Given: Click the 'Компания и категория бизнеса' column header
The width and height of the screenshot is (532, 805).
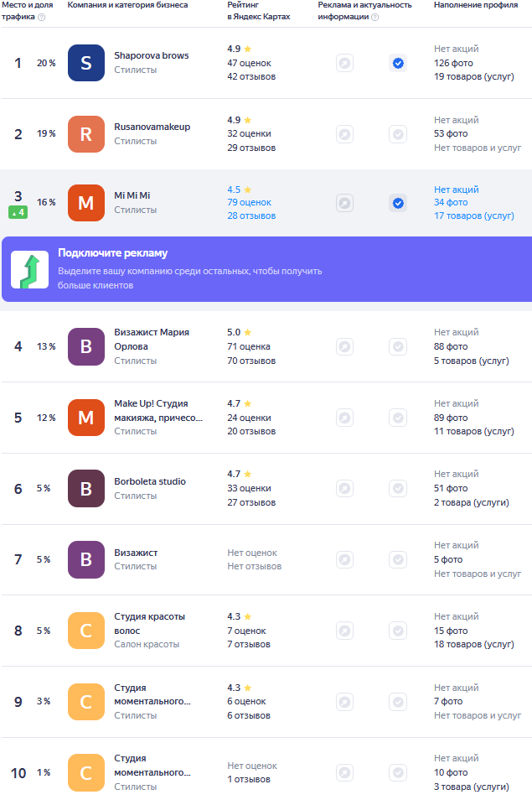Looking at the screenshot, I should click(127, 5).
